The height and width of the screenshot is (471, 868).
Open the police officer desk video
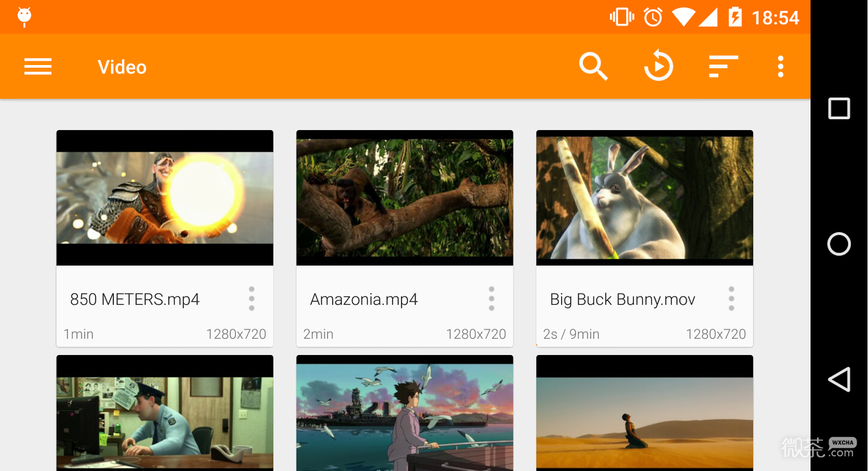[165, 415]
